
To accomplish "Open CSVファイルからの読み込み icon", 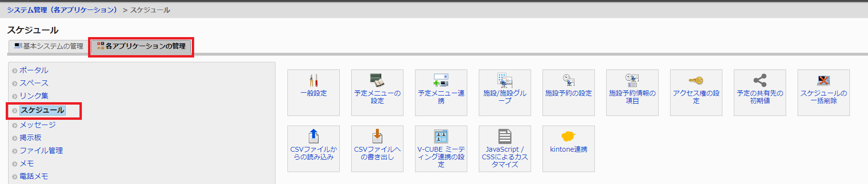I will (313, 136).
